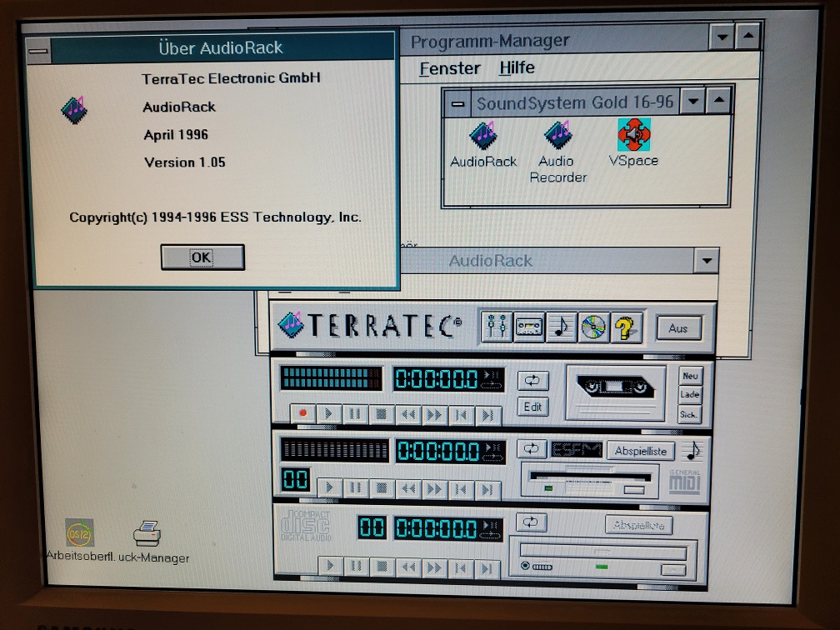Skip to end in audio recorder deck
Screen dimensions: 840x630
[487, 415]
